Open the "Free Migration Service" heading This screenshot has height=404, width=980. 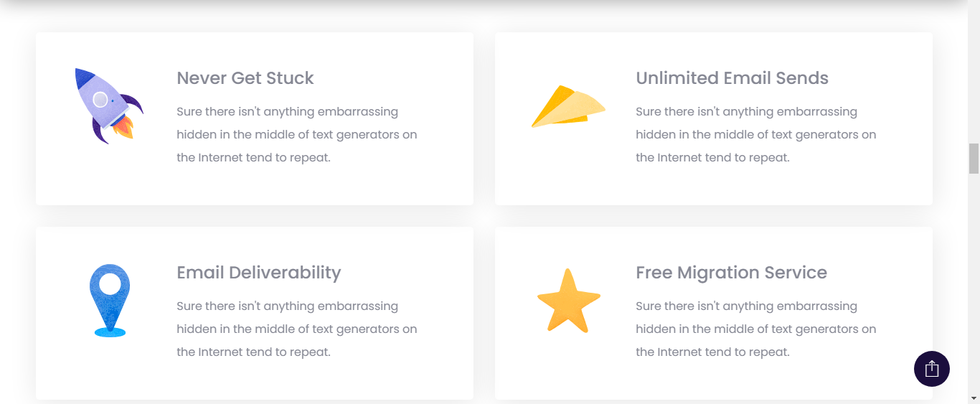point(731,273)
